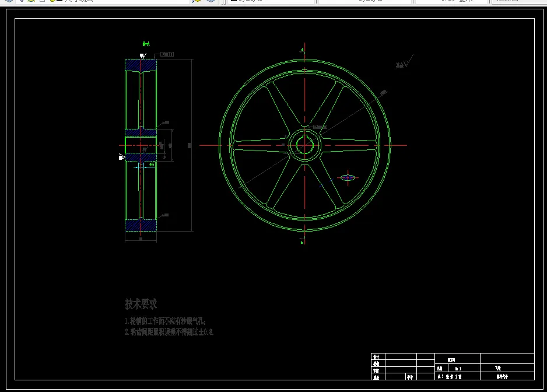
Task: Select the 技术要求 heading text
Action: [141, 304]
